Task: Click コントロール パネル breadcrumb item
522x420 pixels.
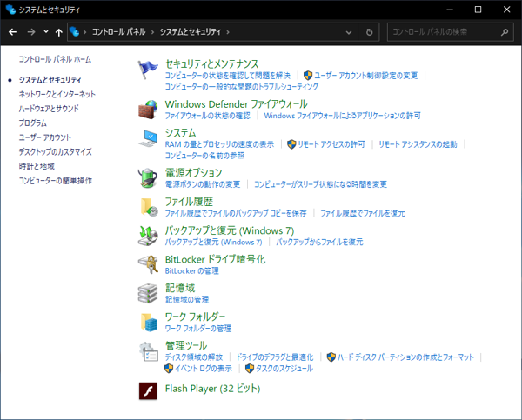Action: 118,32
